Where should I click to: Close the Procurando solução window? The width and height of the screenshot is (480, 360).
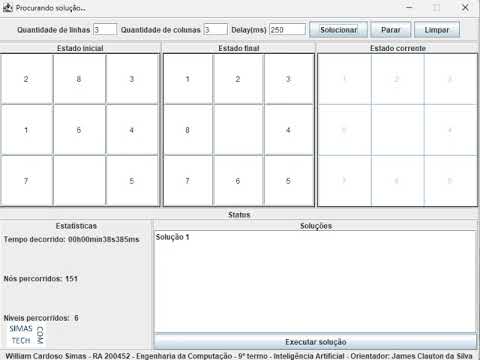(x=465, y=7)
